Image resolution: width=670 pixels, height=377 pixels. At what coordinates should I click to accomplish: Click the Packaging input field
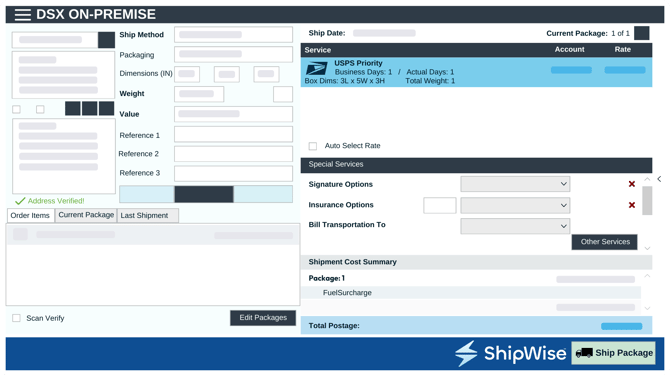(x=233, y=54)
